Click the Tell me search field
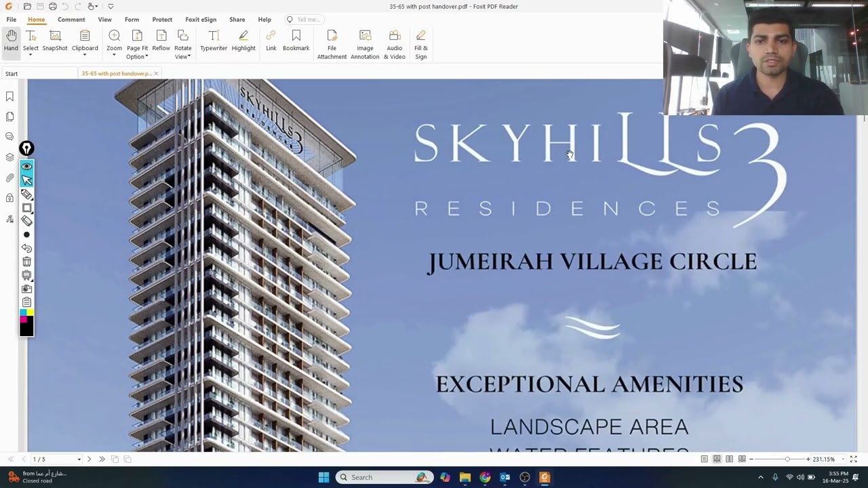This screenshot has width=868, height=488. [x=304, y=20]
